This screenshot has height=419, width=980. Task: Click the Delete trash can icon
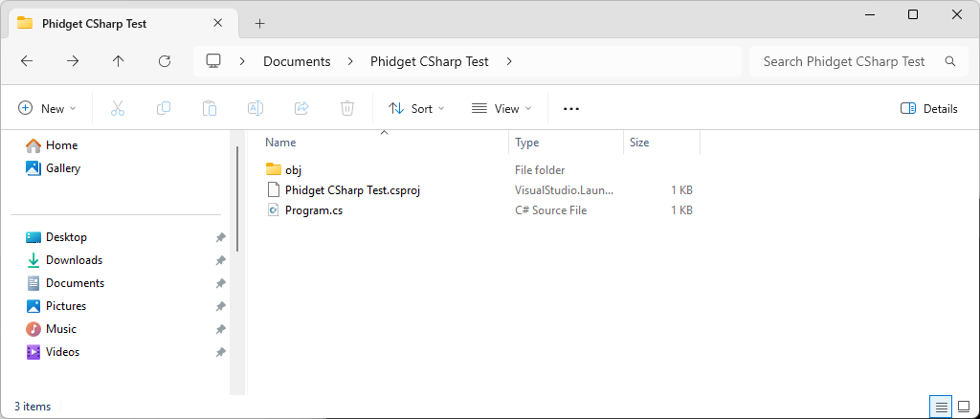point(347,109)
